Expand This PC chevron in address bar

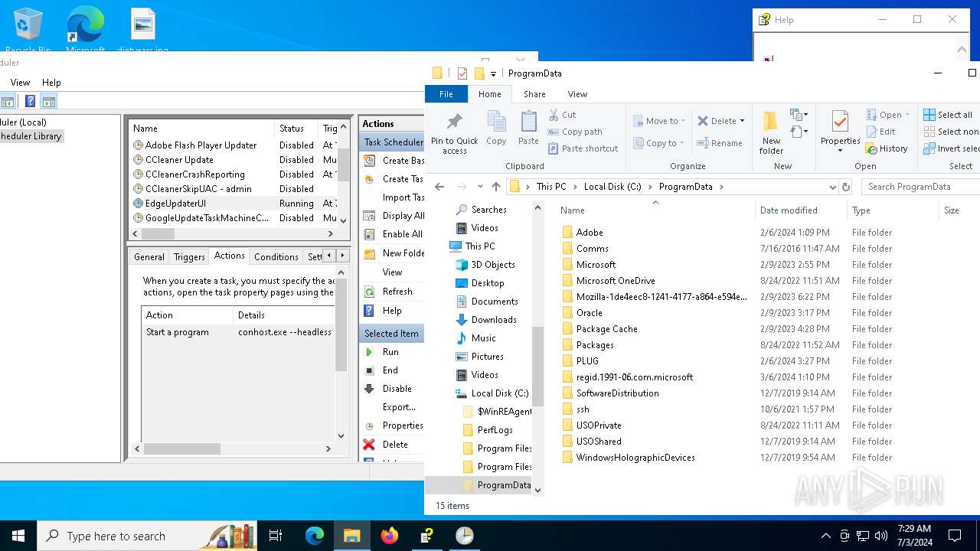(x=574, y=187)
